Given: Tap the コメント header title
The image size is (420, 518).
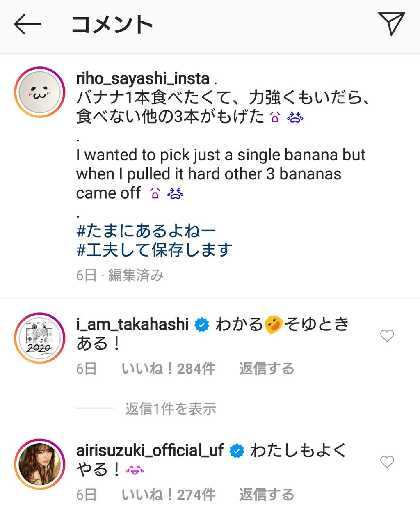Looking at the screenshot, I should click(112, 25).
